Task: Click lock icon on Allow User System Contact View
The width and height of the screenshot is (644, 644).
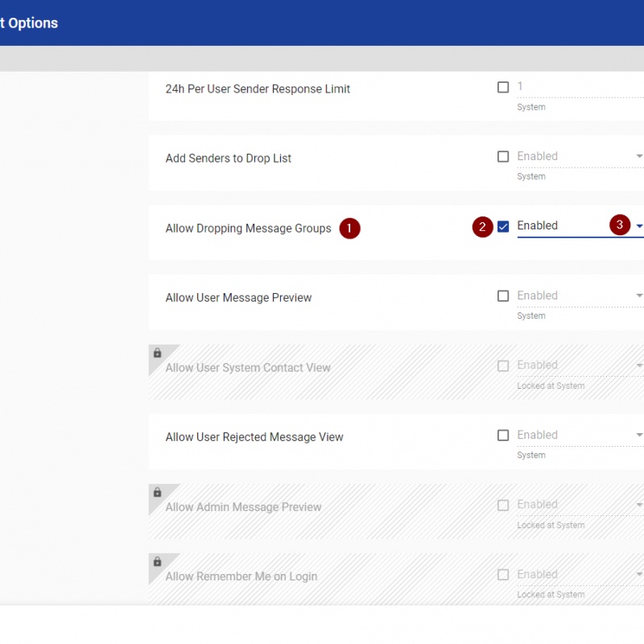Action: (x=157, y=353)
